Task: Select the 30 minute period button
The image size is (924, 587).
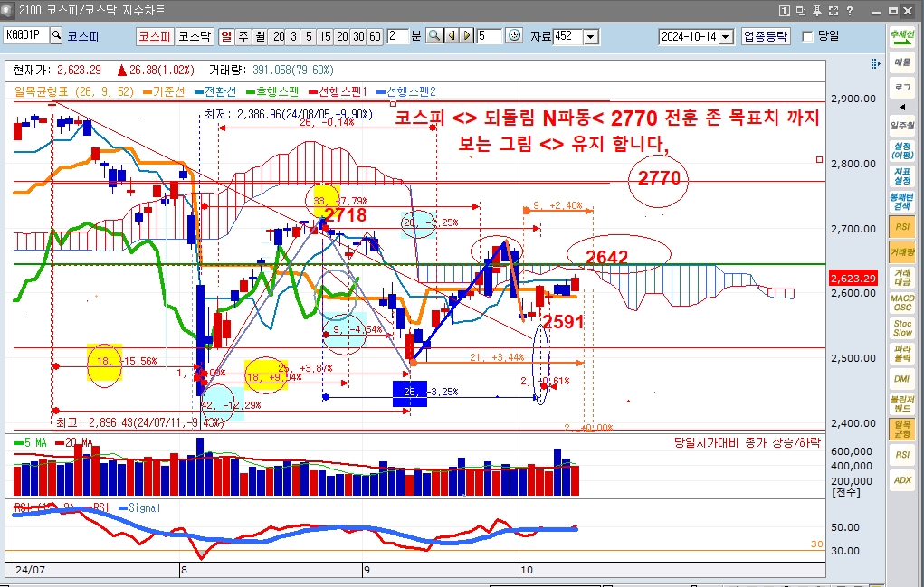Action: (x=358, y=36)
